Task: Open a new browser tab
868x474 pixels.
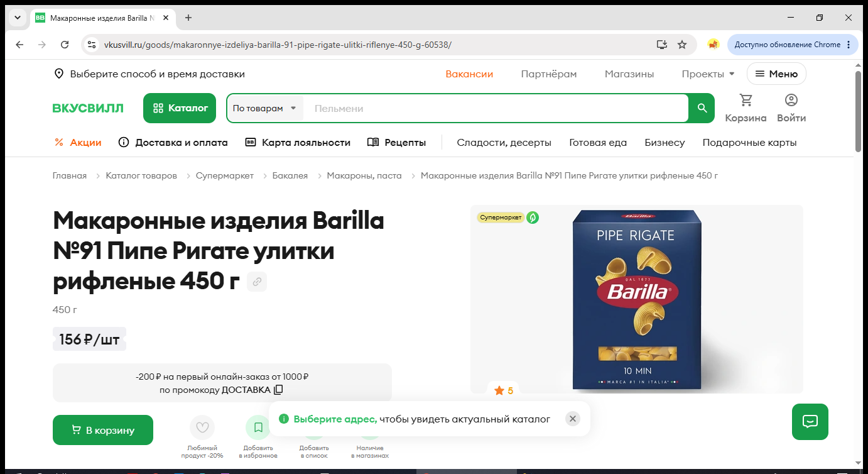Action: 188,18
